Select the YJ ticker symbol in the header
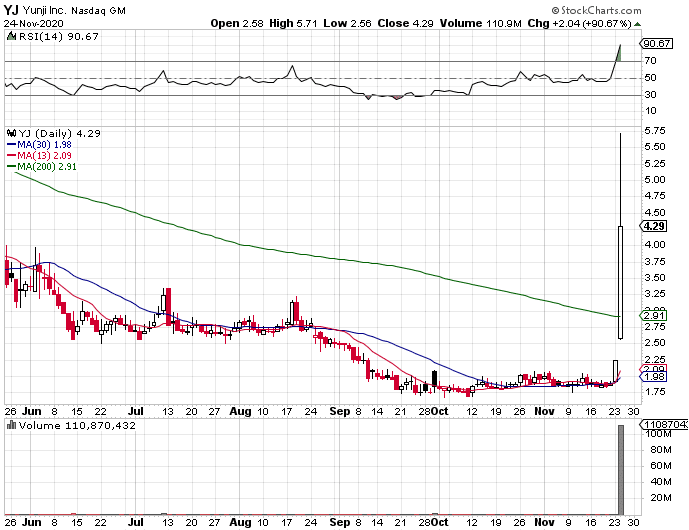689x530 pixels. [11, 10]
